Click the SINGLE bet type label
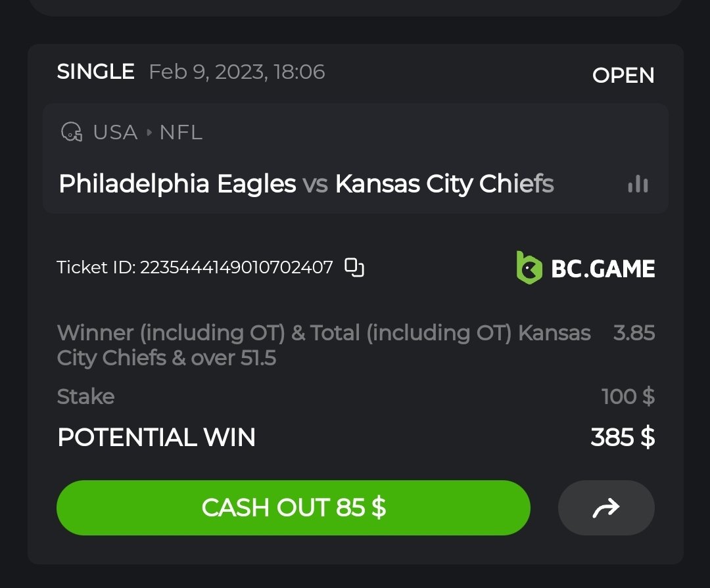 click(x=95, y=72)
